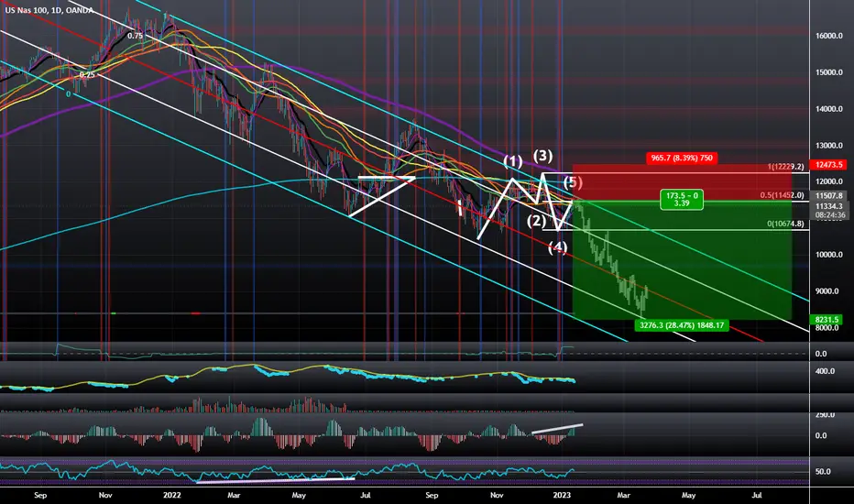Click the 14000.0 price axis label

click(x=829, y=109)
